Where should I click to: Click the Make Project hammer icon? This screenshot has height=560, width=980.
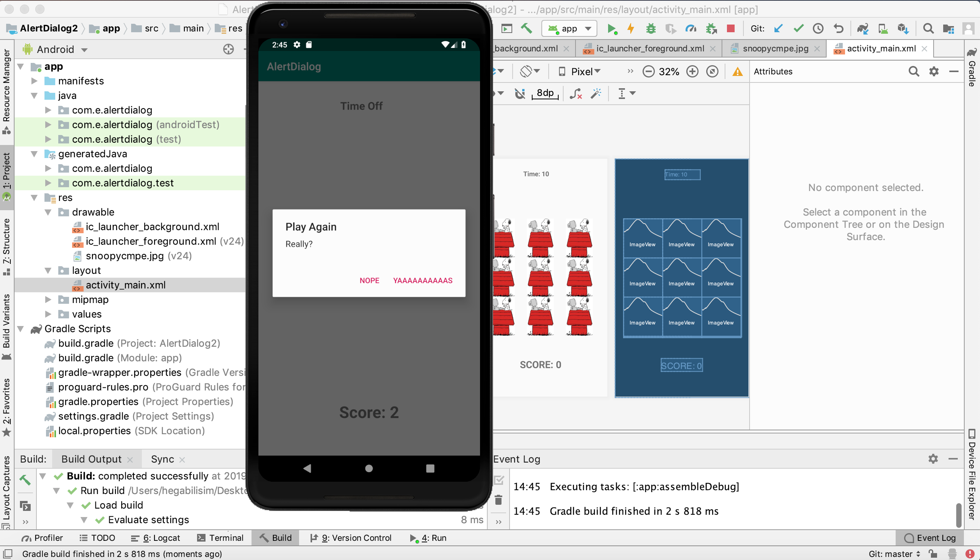527,28
